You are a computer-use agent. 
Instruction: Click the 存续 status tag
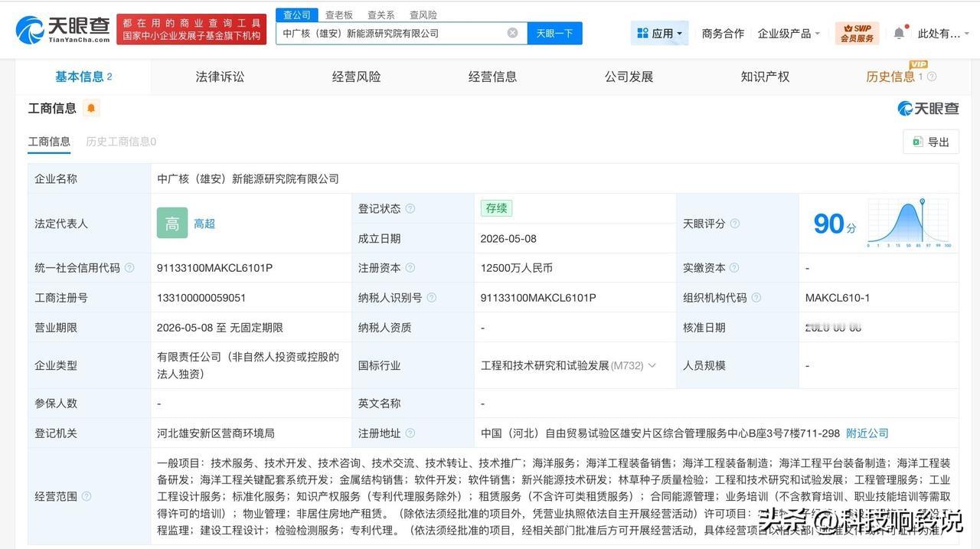[x=496, y=208]
